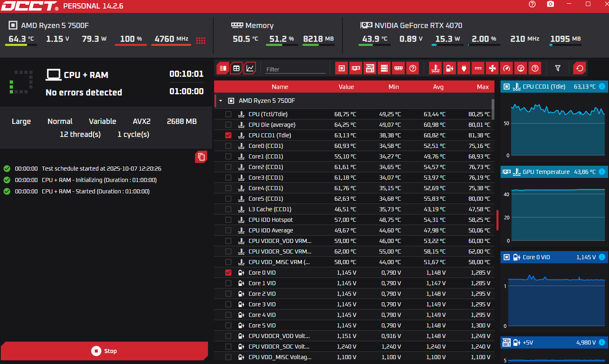Click the 2688 MB memory setting
Screen dimensions: 609x364
coord(182,121)
